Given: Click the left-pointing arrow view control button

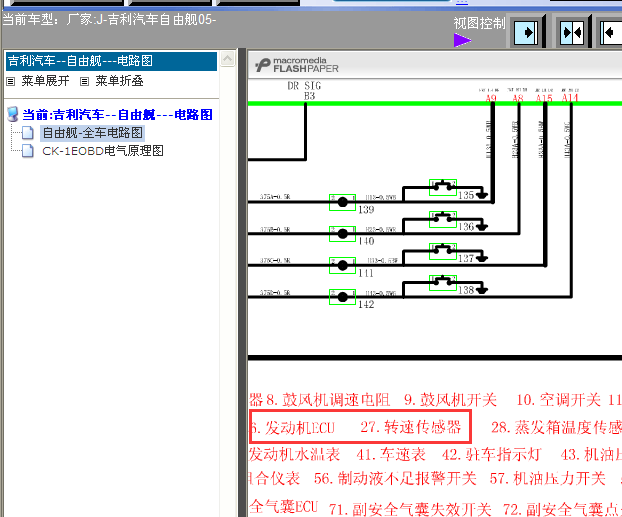Looking at the screenshot, I should tap(611, 32).
